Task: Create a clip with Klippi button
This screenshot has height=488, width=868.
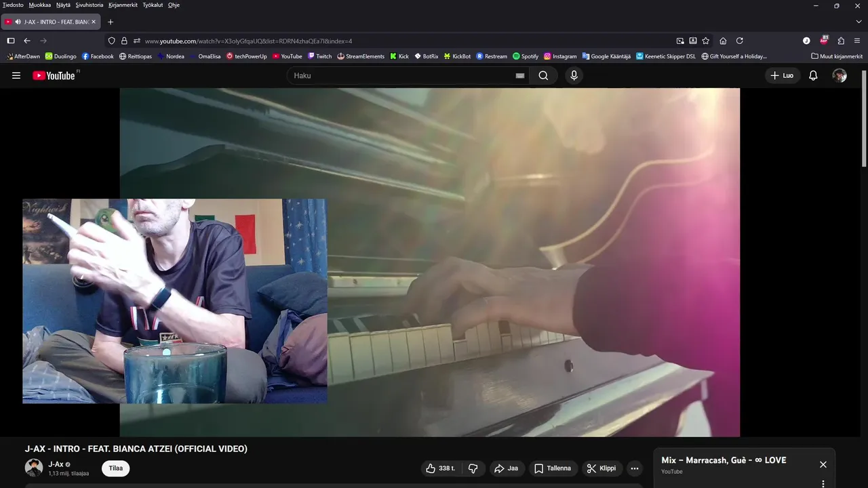Action: [601, 468]
